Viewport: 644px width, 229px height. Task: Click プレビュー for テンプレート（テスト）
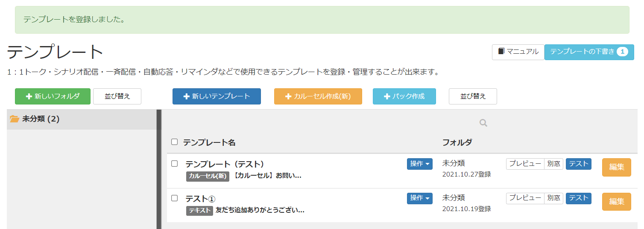[x=525, y=164]
